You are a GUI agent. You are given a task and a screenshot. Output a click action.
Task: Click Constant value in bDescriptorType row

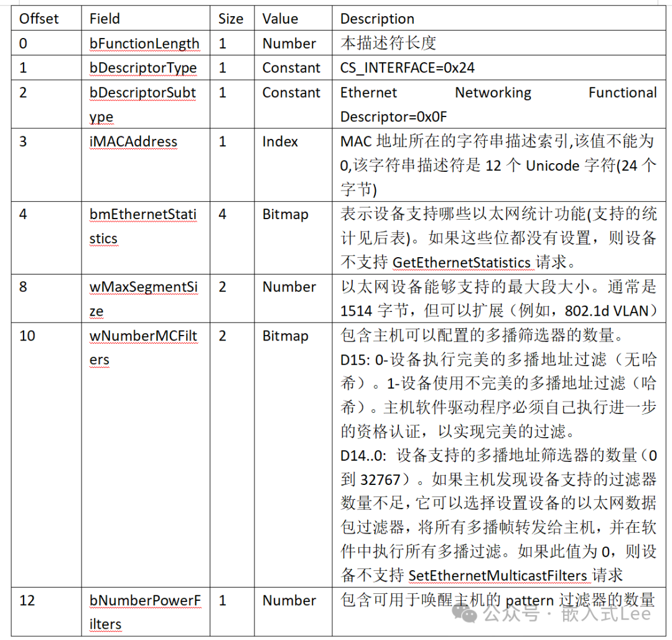pyautogui.click(x=291, y=68)
